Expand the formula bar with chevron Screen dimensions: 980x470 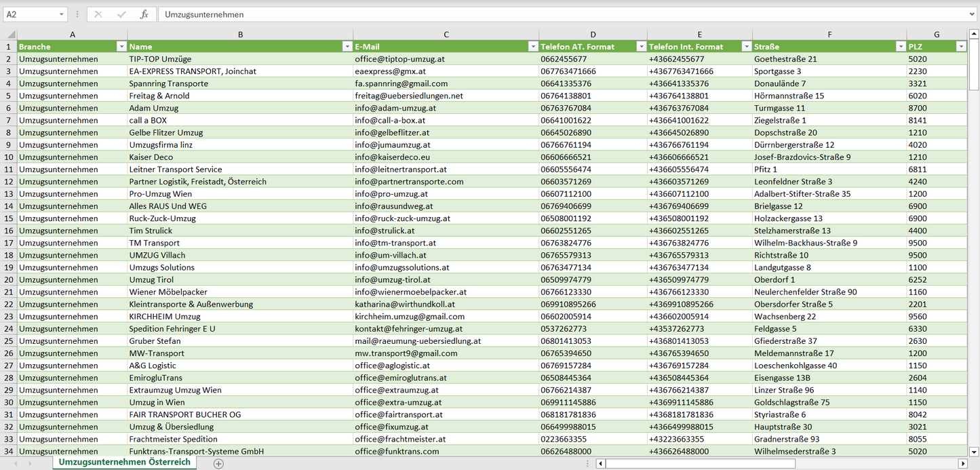(973, 14)
